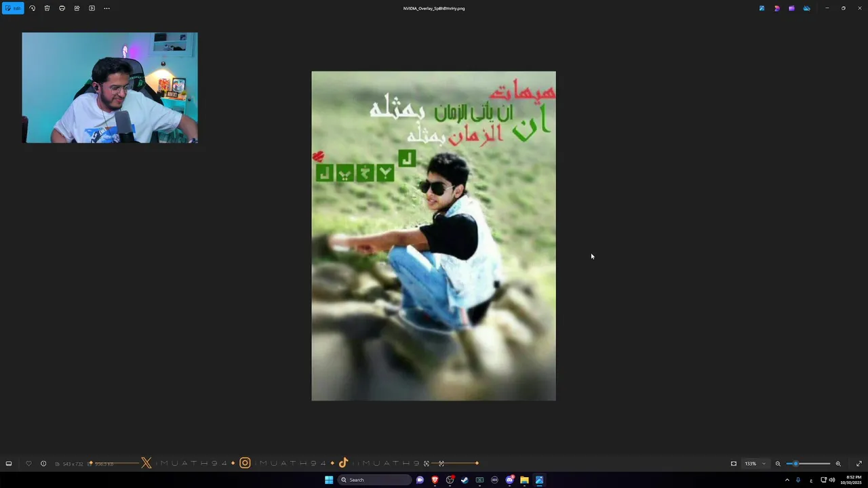Open the Photos app taskbar icon
The width and height of the screenshot is (868, 488).
[539, 480]
